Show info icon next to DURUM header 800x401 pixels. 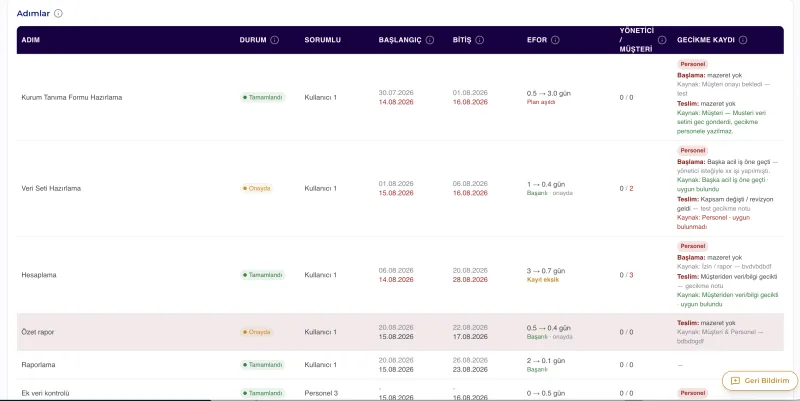pyautogui.click(x=274, y=40)
